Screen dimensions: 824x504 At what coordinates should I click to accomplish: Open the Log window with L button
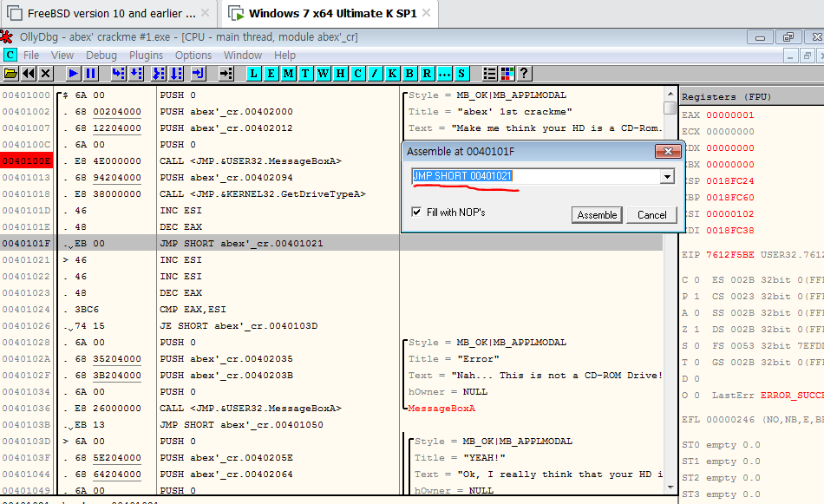click(x=254, y=74)
